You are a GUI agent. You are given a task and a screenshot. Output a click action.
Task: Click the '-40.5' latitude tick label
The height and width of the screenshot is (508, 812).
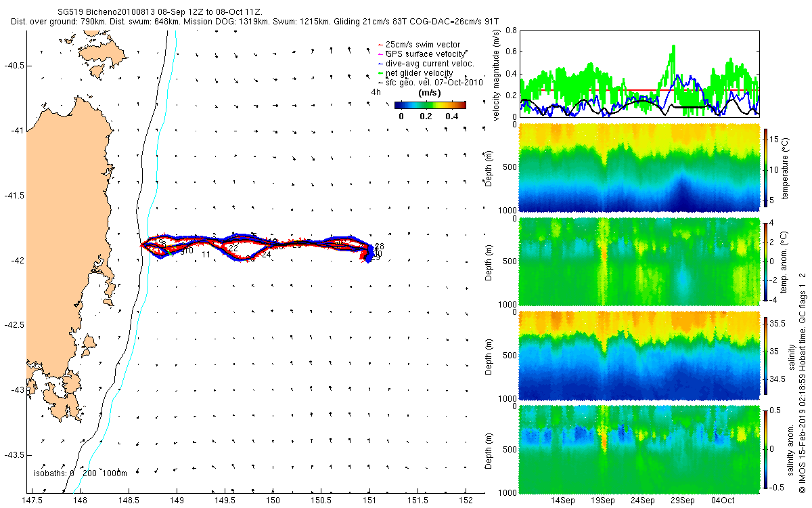tap(13, 65)
